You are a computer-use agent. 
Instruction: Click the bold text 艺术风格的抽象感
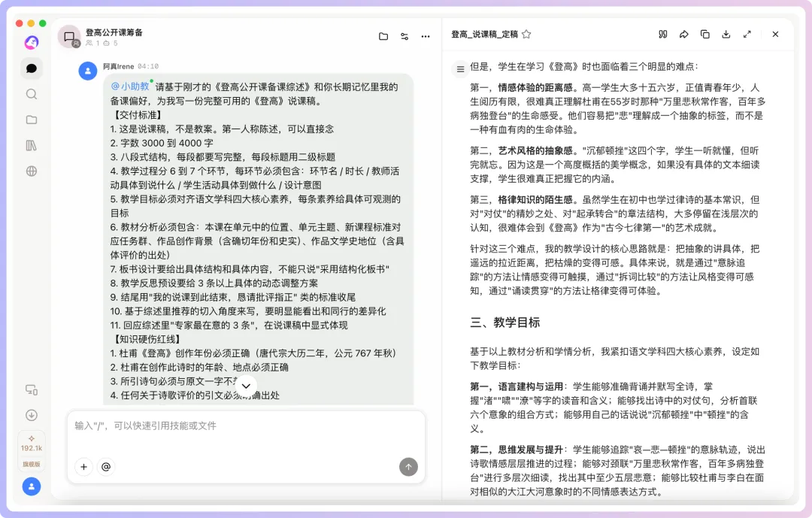(x=535, y=150)
